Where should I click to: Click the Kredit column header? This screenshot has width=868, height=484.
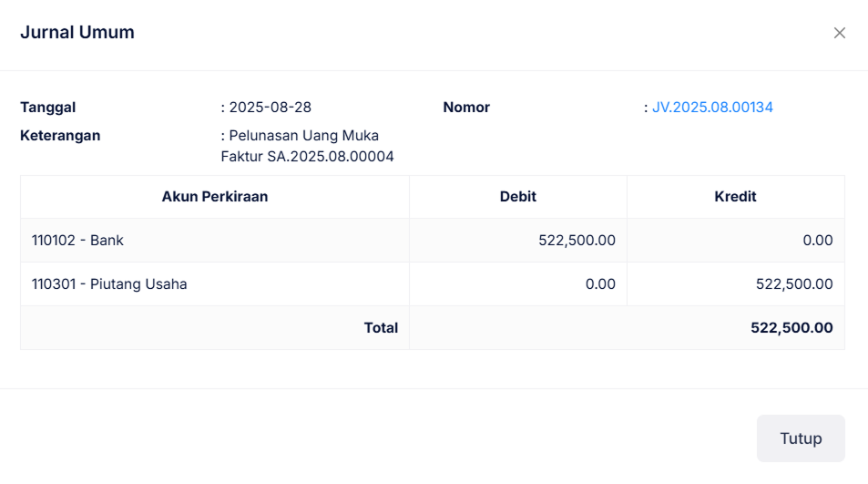click(735, 197)
